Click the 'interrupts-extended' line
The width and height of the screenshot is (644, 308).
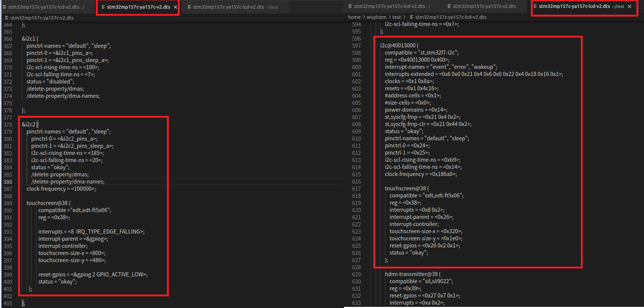point(474,74)
